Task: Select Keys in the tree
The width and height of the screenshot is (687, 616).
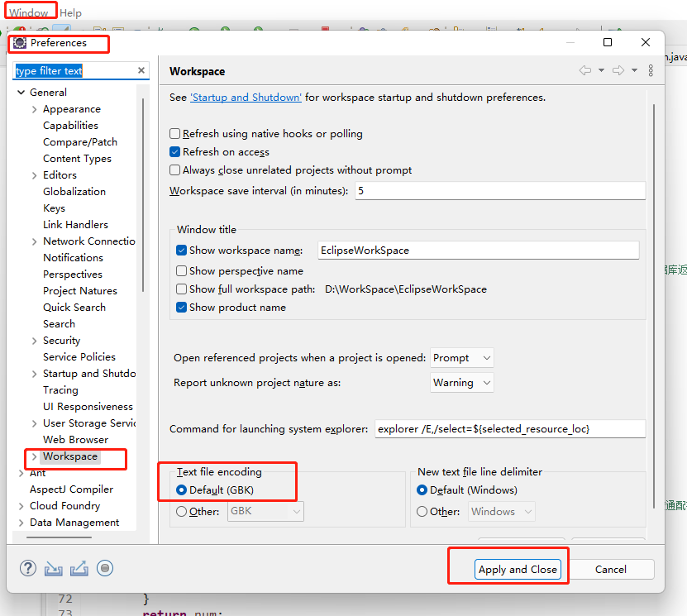Action: pyautogui.click(x=54, y=208)
